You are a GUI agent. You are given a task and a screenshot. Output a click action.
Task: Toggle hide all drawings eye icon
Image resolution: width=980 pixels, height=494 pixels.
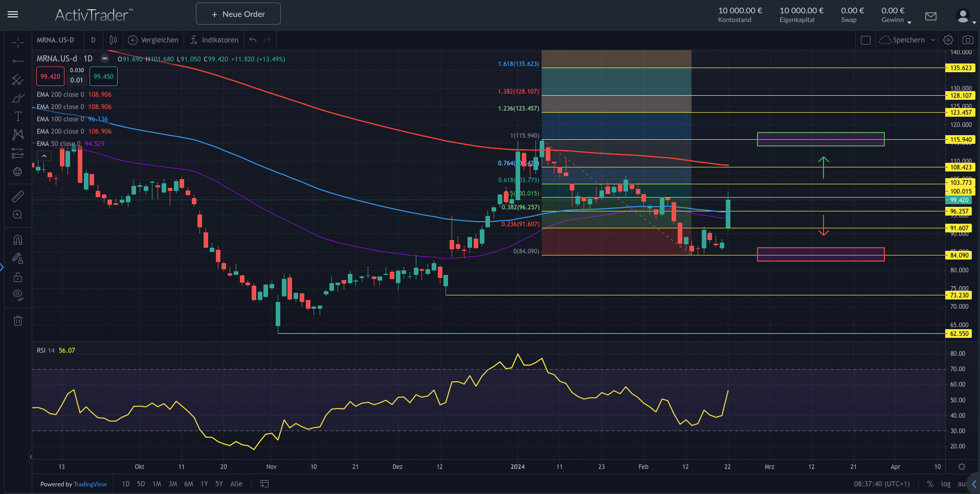[18, 294]
